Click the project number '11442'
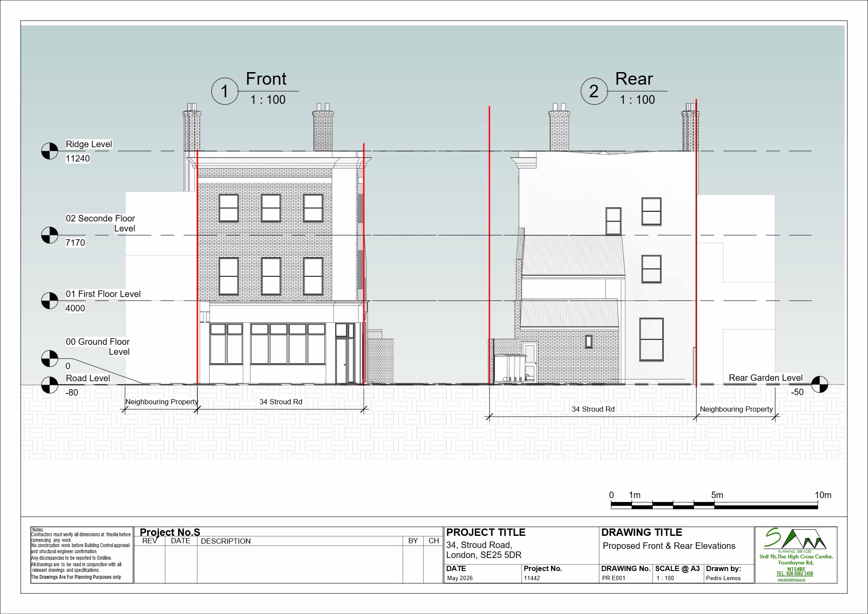The width and height of the screenshot is (868, 614). 532,578
